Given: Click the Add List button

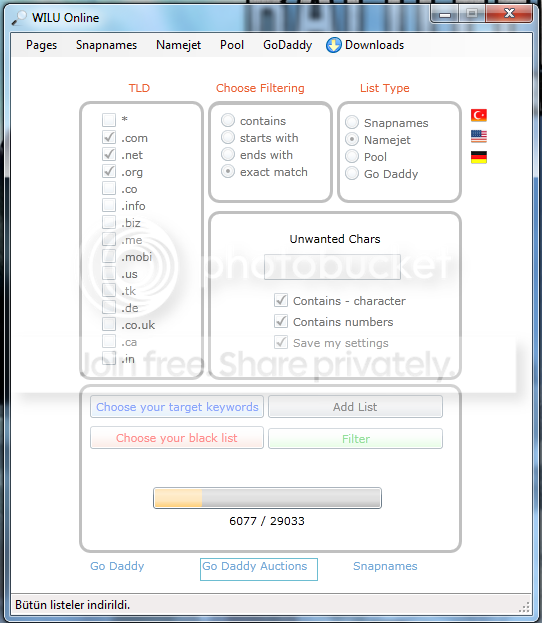Looking at the screenshot, I should tap(355, 406).
